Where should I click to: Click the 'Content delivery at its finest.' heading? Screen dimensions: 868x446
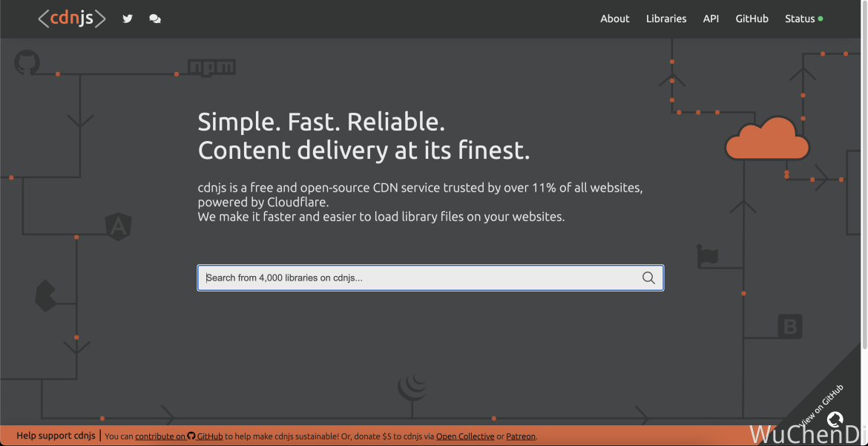(x=364, y=151)
